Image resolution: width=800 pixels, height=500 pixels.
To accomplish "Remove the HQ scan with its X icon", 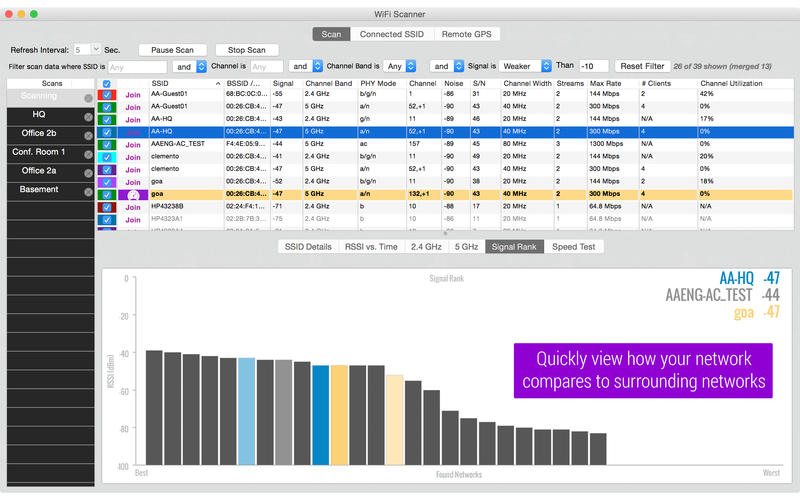I will coord(88,117).
